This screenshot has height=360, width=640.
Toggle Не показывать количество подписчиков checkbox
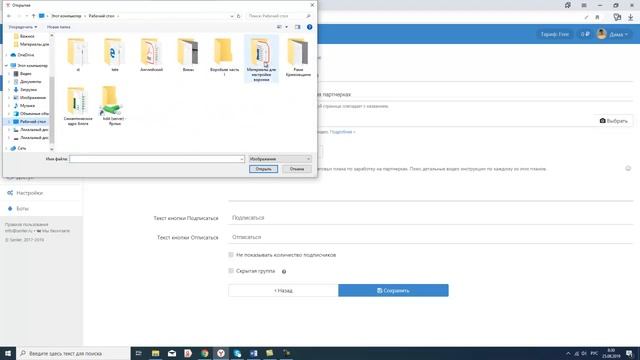click(231, 255)
